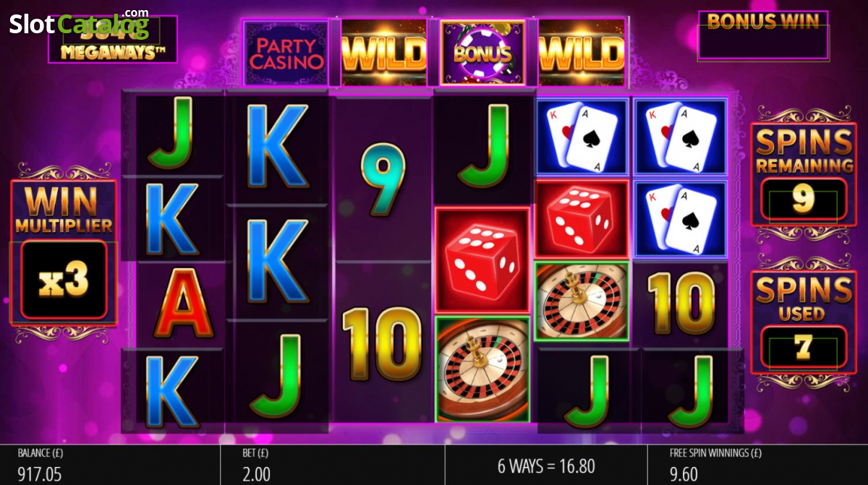Open the SlotCatalog.com logo link
868x485 pixels.
[79, 24]
